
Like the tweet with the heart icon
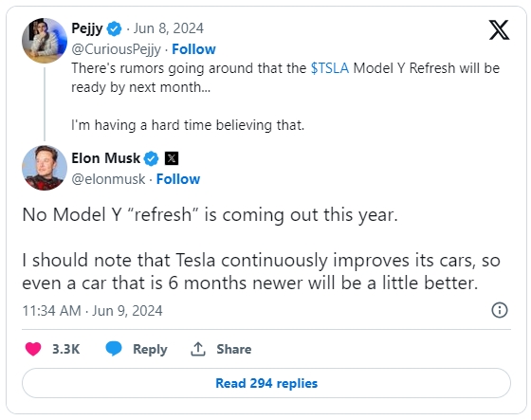pos(33,349)
